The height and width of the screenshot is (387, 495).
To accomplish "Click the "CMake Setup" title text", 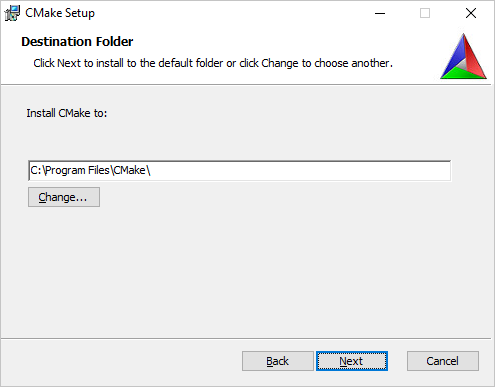I will pos(60,13).
